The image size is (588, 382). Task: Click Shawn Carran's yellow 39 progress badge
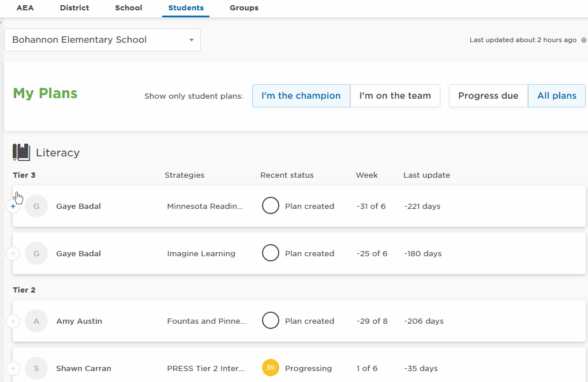point(270,368)
